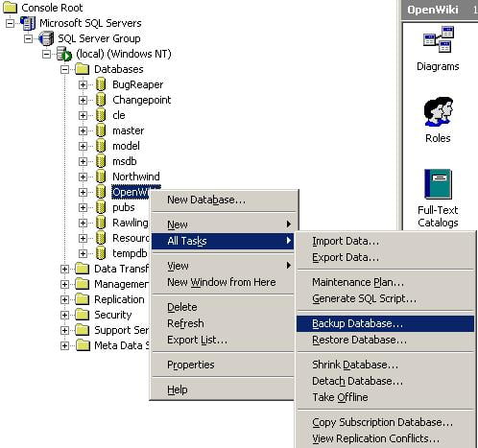Click the BugReaper database cylinder icon
Image resolution: width=478 pixels, height=448 pixels.
(101, 84)
